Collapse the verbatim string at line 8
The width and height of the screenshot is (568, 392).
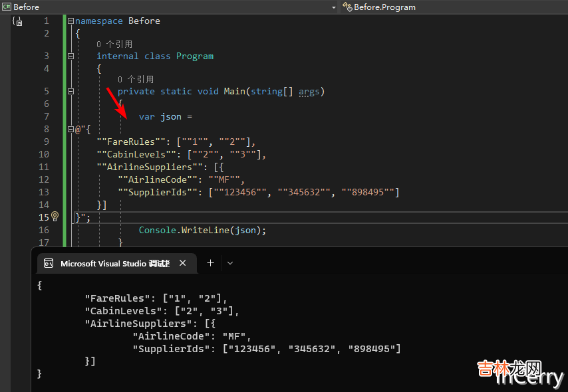tap(71, 129)
